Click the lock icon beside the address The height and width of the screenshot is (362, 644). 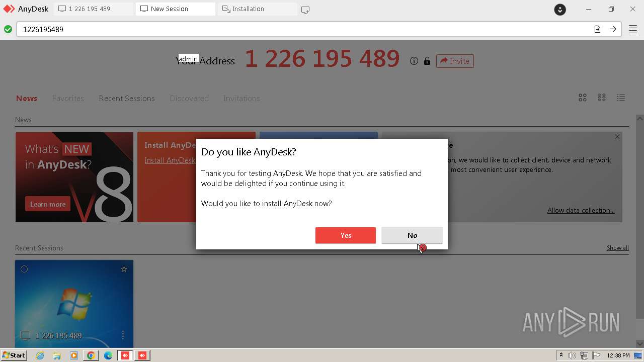[x=427, y=61]
